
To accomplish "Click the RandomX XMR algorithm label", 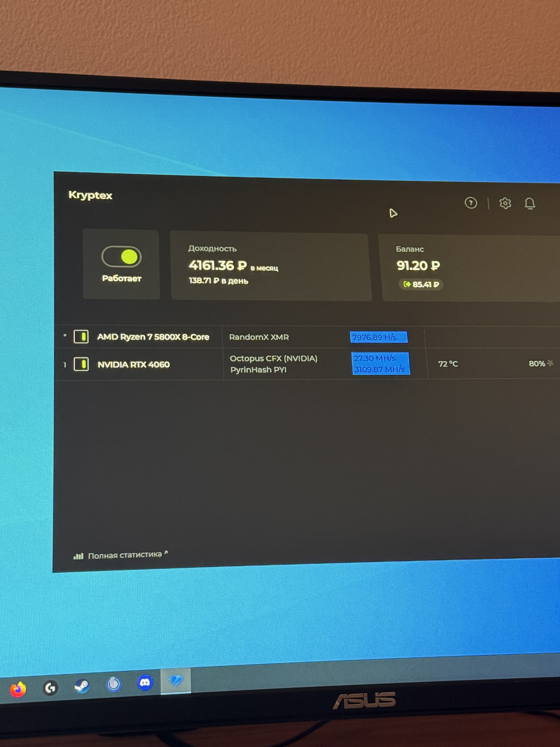I will coord(259,337).
